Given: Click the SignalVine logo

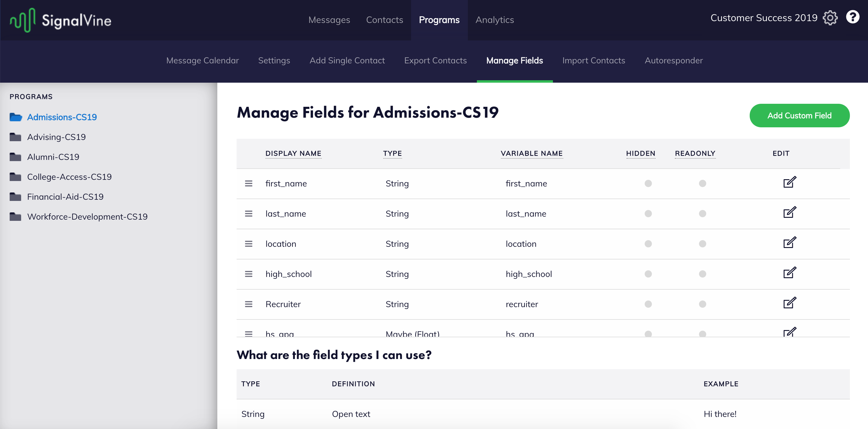Looking at the screenshot, I should coord(61,20).
